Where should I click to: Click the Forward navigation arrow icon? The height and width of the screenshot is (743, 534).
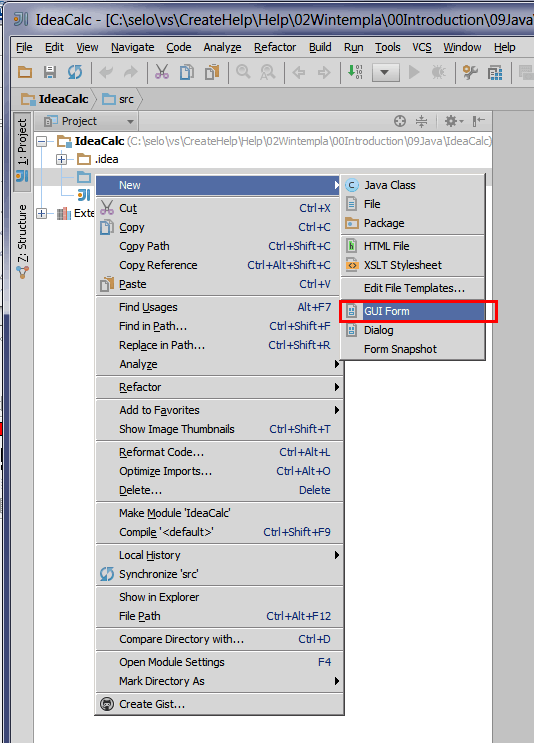click(x=324, y=72)
